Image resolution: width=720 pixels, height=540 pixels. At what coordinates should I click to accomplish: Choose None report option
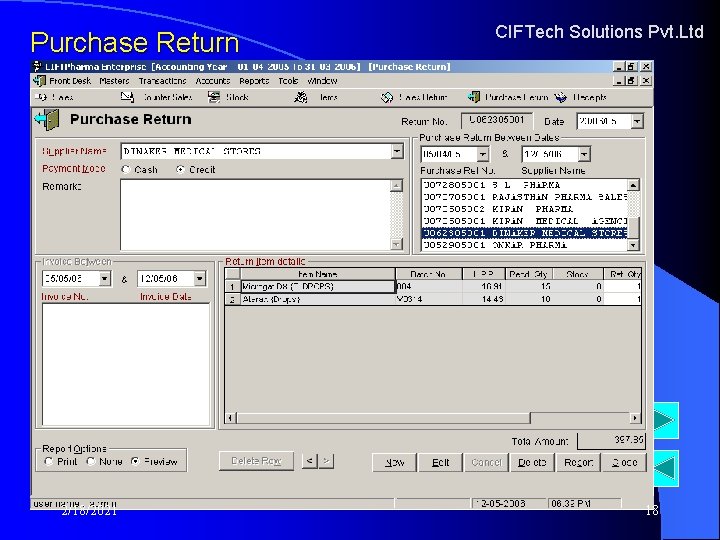pos(90,461)
